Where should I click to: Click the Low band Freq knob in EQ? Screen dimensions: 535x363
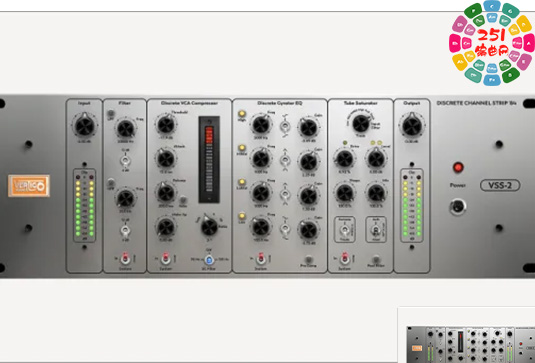point(261,227)
